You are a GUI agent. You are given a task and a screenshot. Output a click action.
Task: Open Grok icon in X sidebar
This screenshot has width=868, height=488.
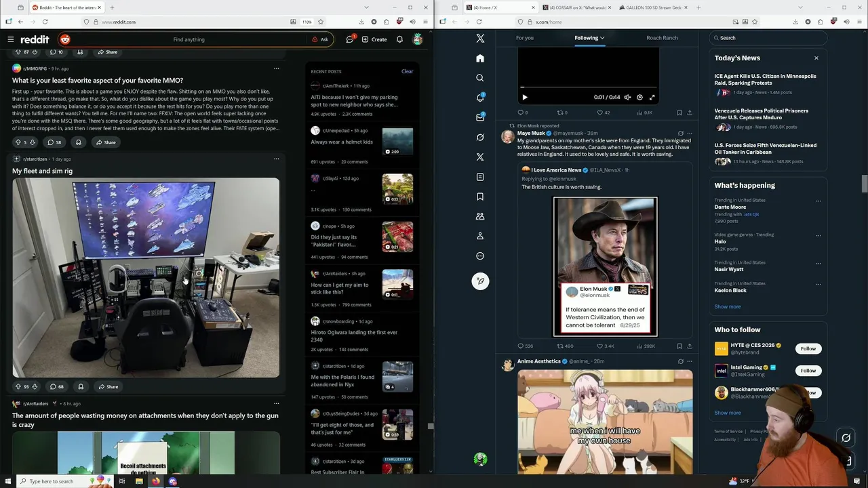[x=480, y=137]
